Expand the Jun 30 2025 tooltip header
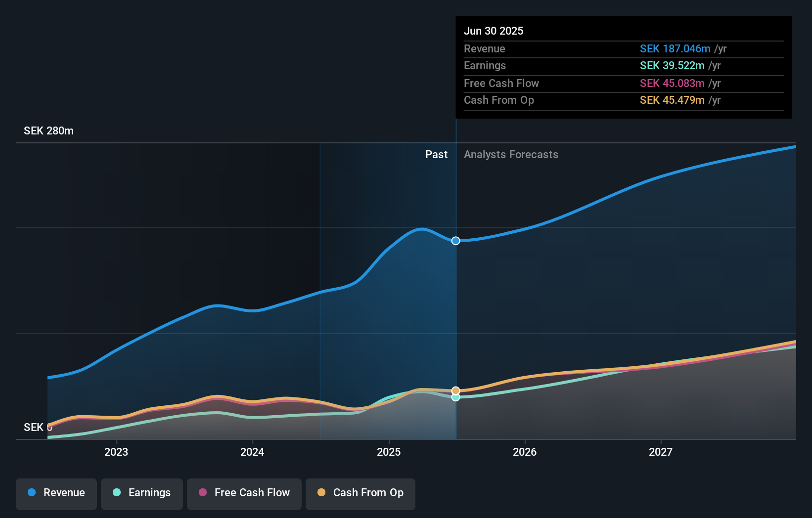Image resolution: width=812 pixels, height=518 pixels. click(x=494, y=31)
